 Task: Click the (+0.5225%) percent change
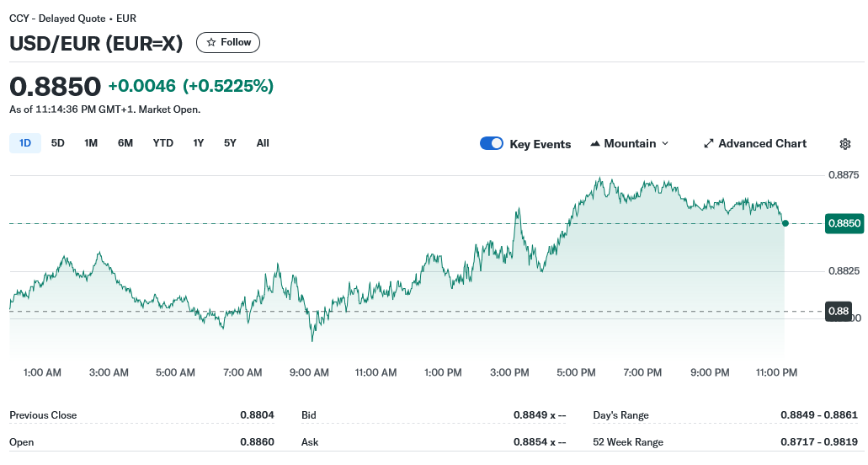click(228, 86)
